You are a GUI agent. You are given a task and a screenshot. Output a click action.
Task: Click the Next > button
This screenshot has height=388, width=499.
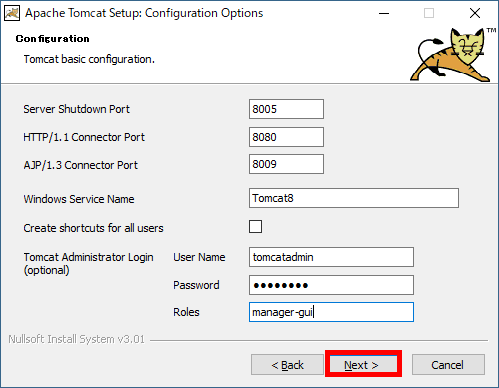pos(363,364)
